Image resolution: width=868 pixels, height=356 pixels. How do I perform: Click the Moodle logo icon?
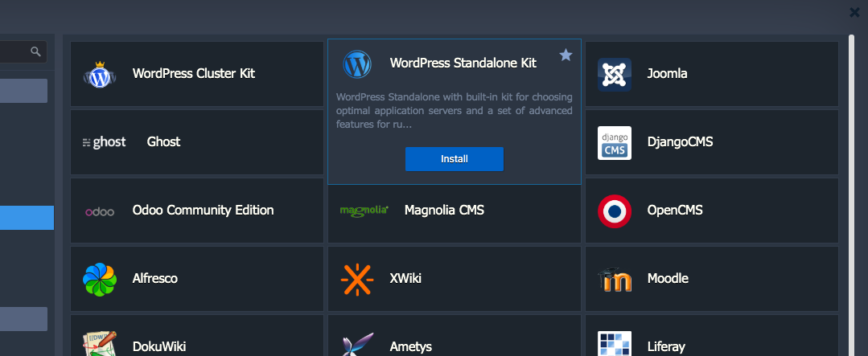click(615, 280)
